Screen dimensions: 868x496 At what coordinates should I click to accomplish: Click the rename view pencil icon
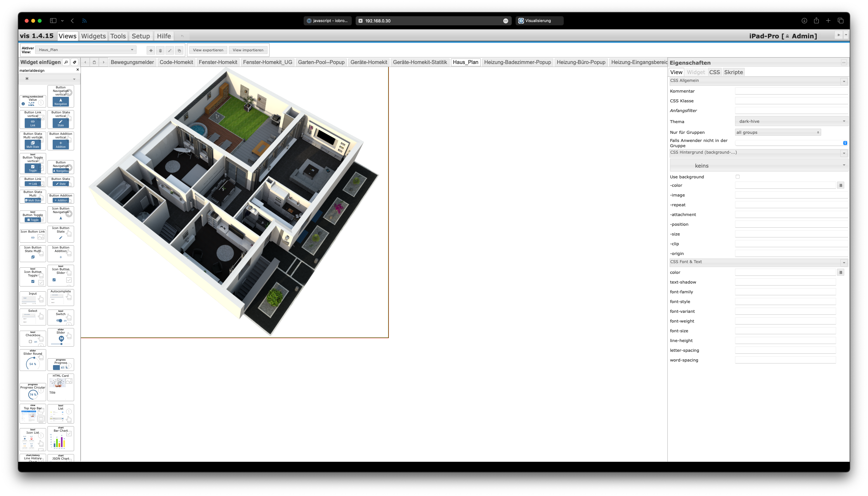[170, 50]
